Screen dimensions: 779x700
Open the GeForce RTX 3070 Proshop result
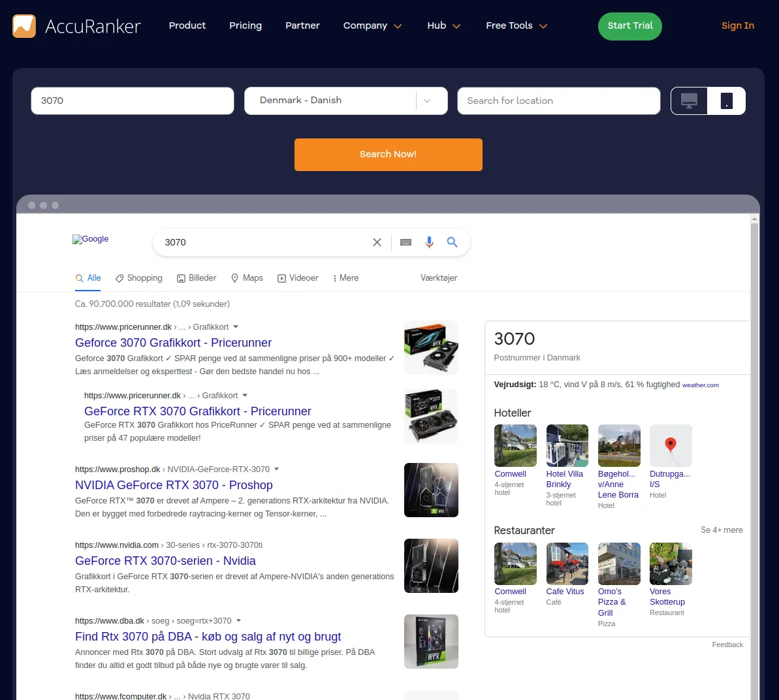[174, 485]
